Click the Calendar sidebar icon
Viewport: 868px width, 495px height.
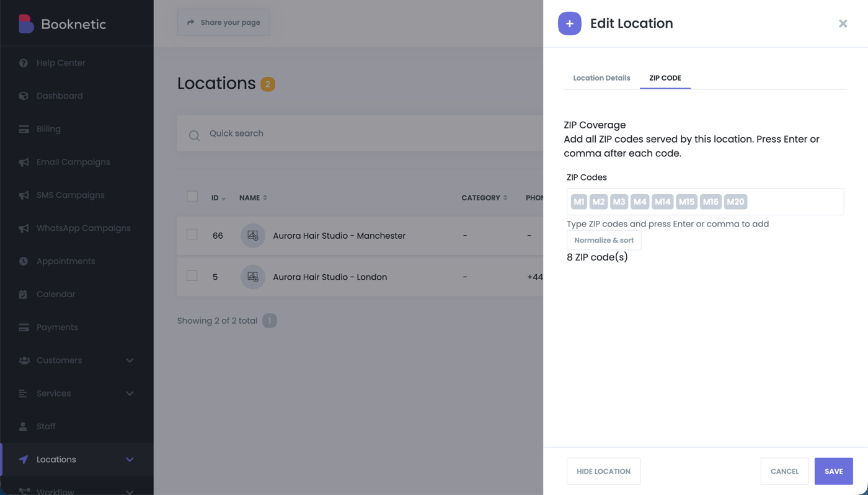point(24,294)
